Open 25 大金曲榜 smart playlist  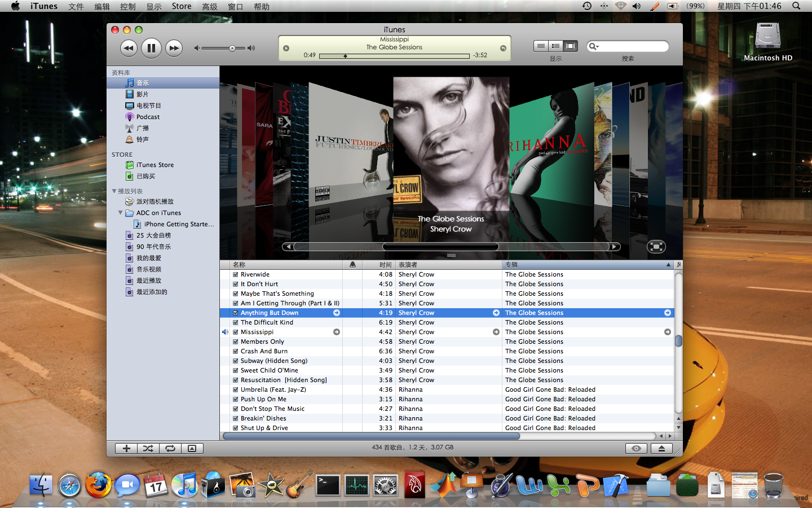click(x=163, y=235)
